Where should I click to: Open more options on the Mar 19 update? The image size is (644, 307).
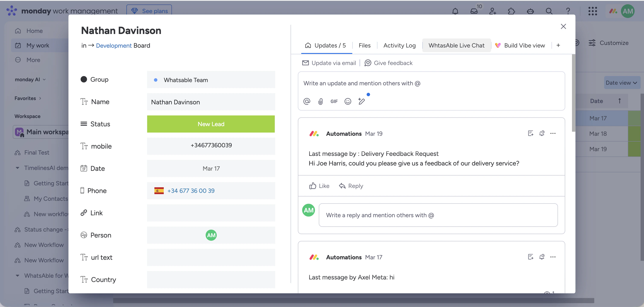[x=553, y=133]
